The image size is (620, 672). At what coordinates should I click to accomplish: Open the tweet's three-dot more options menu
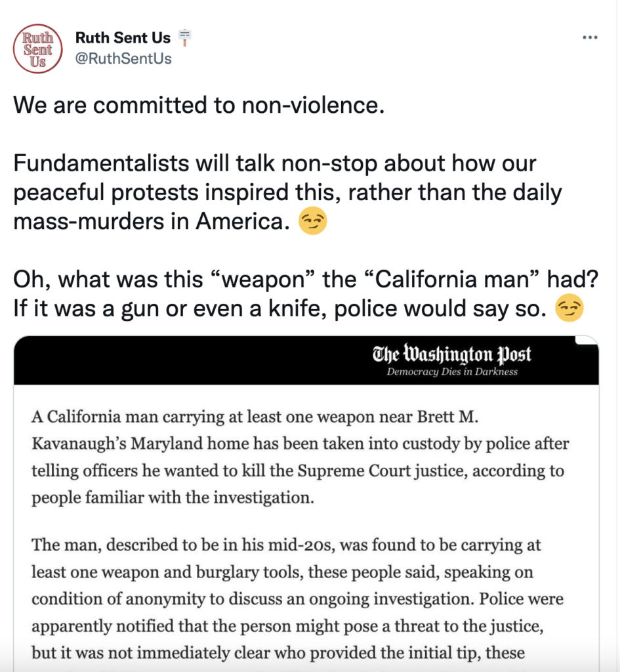tap(590, 37)
